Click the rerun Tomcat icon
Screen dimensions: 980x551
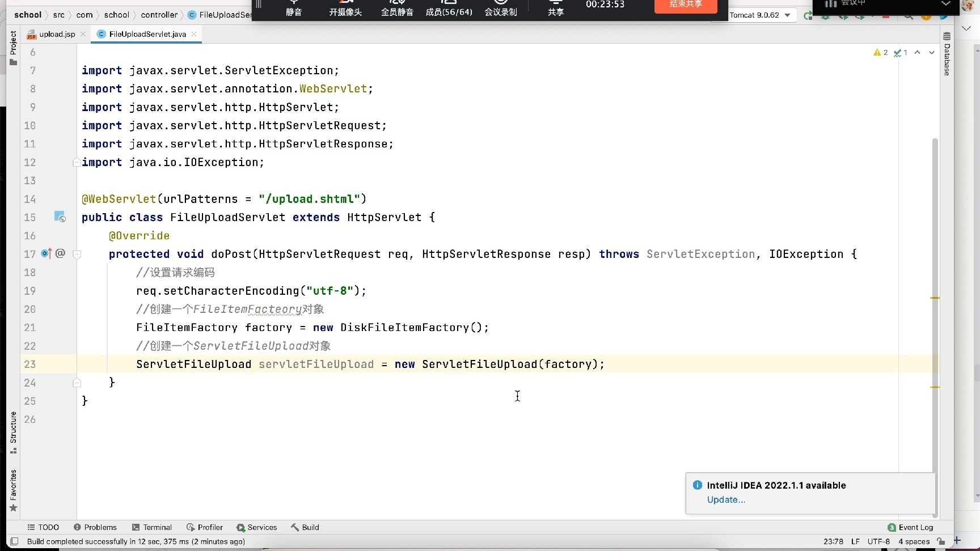coord(808,16)
